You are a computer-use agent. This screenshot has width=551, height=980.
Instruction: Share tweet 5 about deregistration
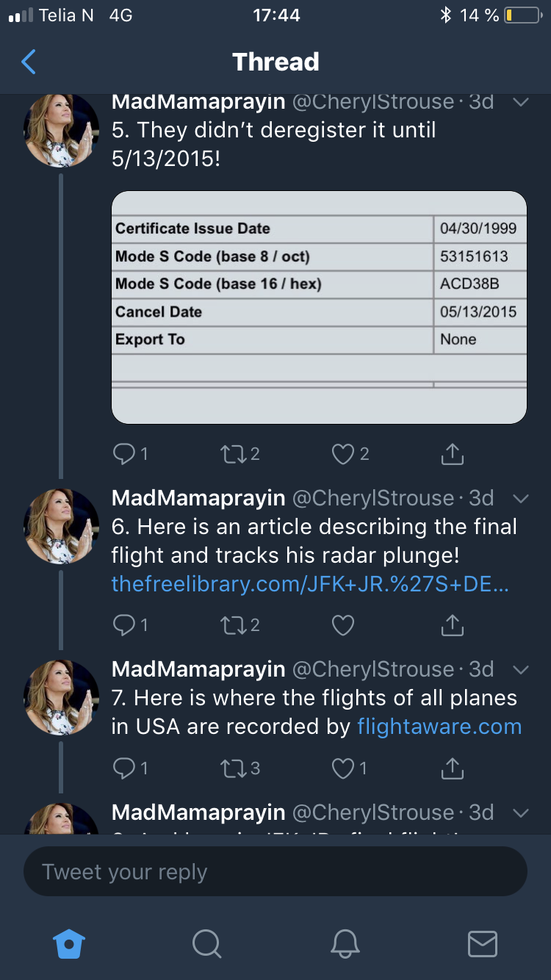click(452, 455)
